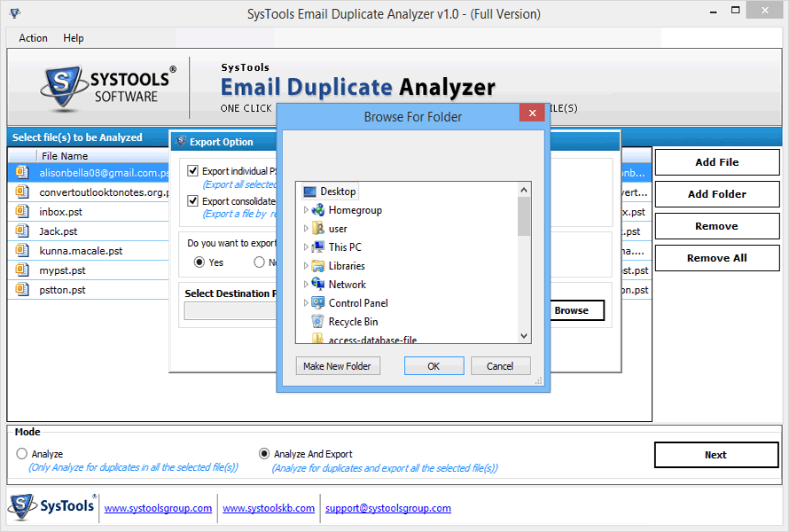Click the PST file icon beside Jack.pst

tap(21, 231)
